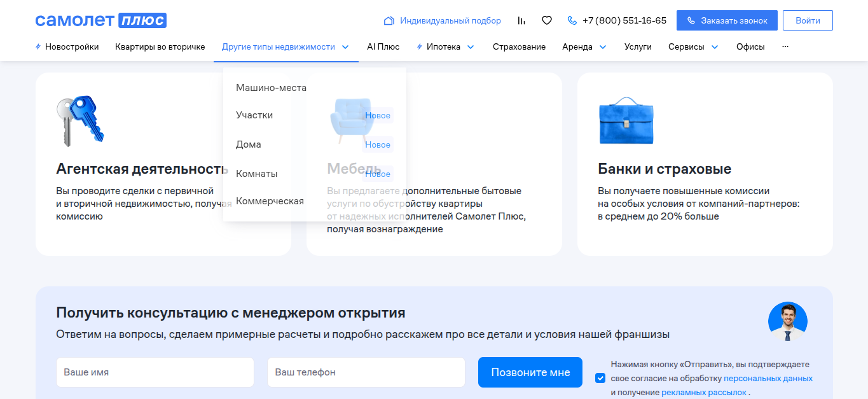Open the Страхование section

coord(519,46)
